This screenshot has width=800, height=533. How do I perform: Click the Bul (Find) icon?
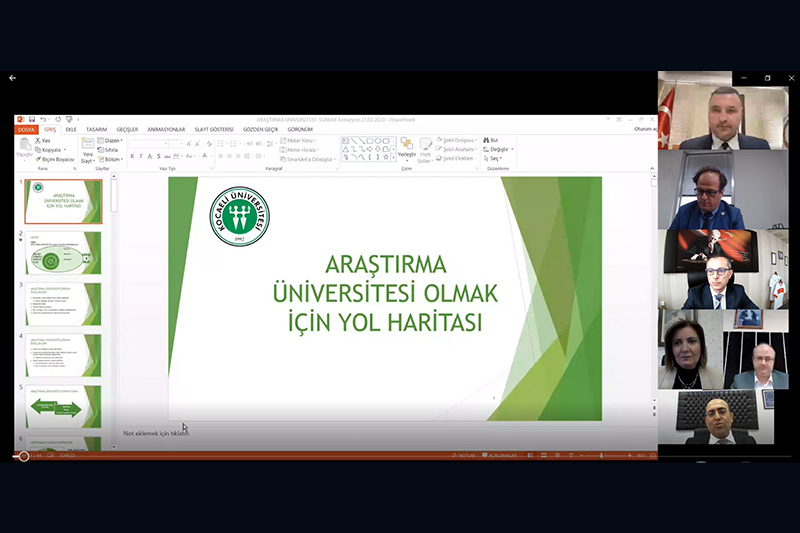(x=491, y=140)
